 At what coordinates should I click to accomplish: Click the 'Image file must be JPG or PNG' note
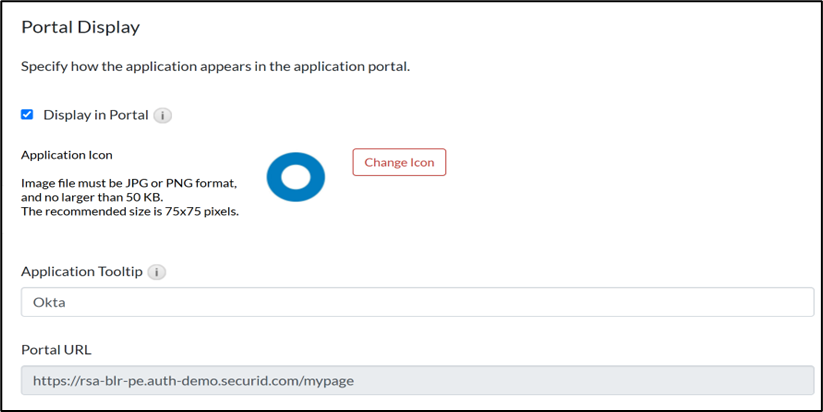click(129, 183)
